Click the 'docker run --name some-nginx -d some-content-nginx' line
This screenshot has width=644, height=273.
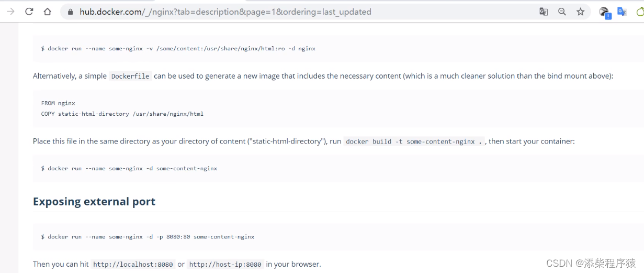pyautogui.click(x=129, y=169)
